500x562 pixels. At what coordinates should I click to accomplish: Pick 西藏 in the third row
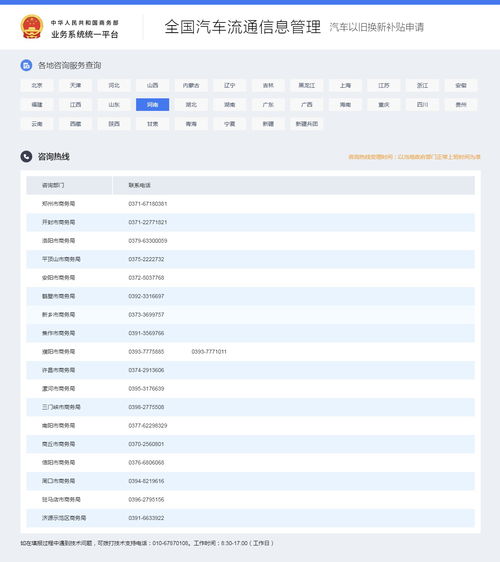click(75, 124)
